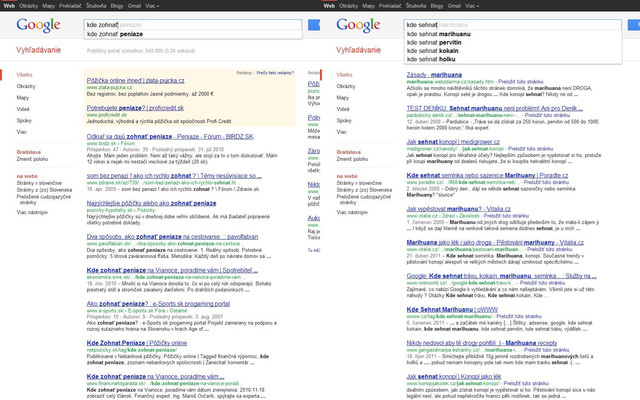
Task: Open result 'Jak sehnat konopí | Konopí jako lék'
Action: pyautogui.click(x=454, y=377)
